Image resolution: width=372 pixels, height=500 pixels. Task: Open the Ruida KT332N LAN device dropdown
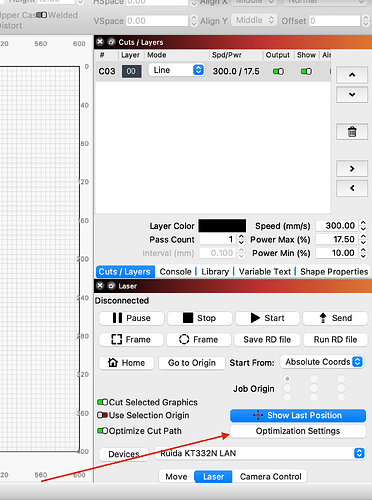pyautogui.click(x=260, y=453)
